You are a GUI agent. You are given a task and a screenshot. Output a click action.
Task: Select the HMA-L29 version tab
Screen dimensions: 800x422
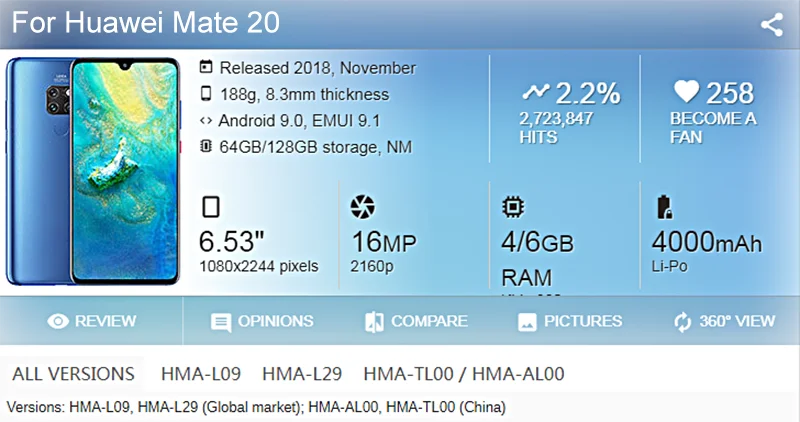coord(302,374)
